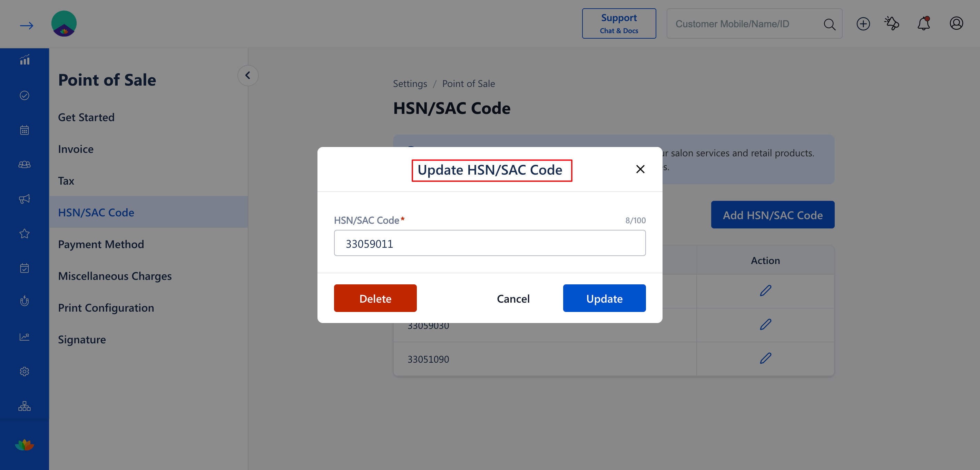This screenshot has width=980, height=470.
Task: Click the red Delete button
Action: 375,298
